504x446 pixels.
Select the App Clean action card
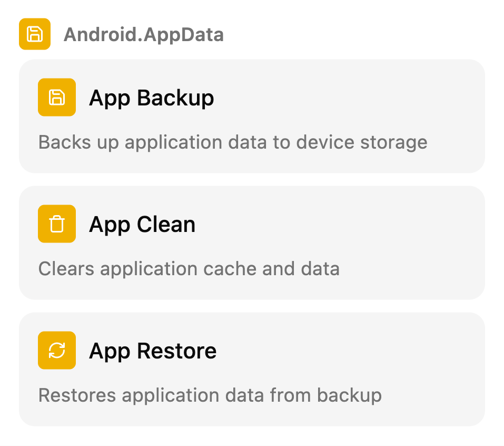252,243
